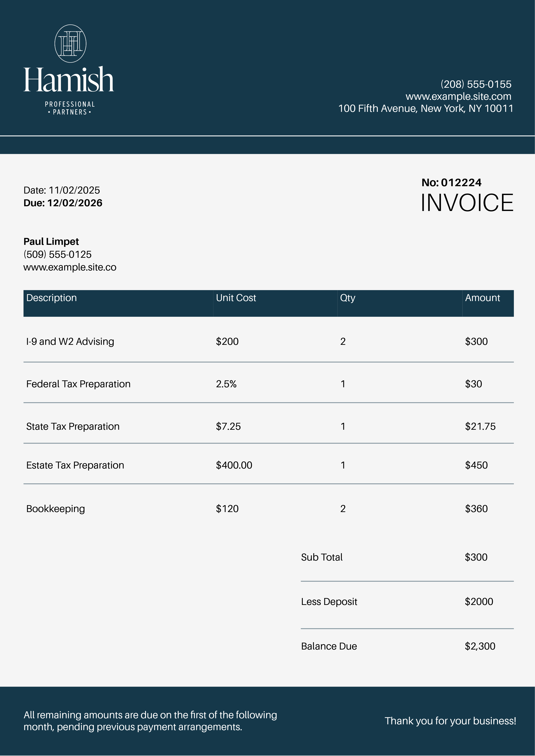Image resolution: width=535 pixels, height=756 pixels.
Task: Click the client name Paul Limpet
Action: click(x=51, y=242)
